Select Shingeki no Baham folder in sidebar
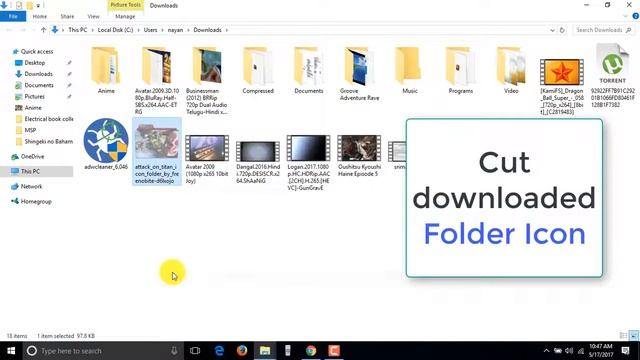This screenshot has height=360, width=640. pos(48,142)
